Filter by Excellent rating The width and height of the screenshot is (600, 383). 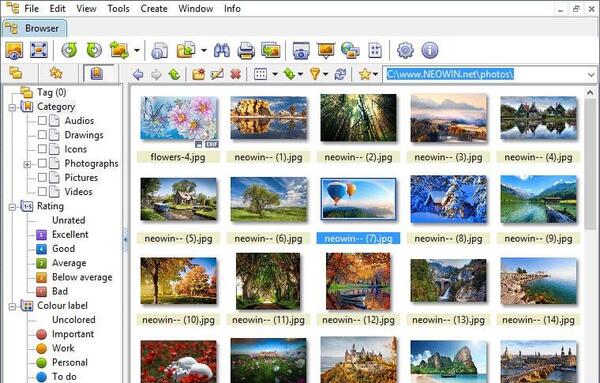(62, 235)
